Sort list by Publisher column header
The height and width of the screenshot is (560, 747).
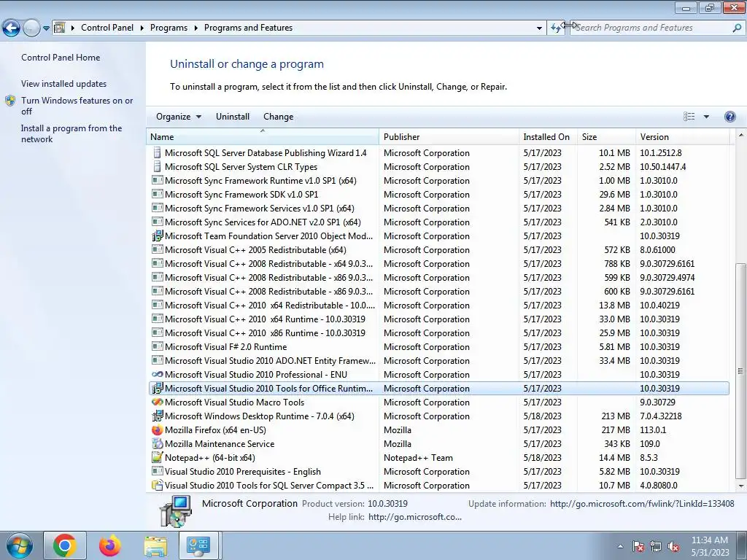tap(449, 136)
